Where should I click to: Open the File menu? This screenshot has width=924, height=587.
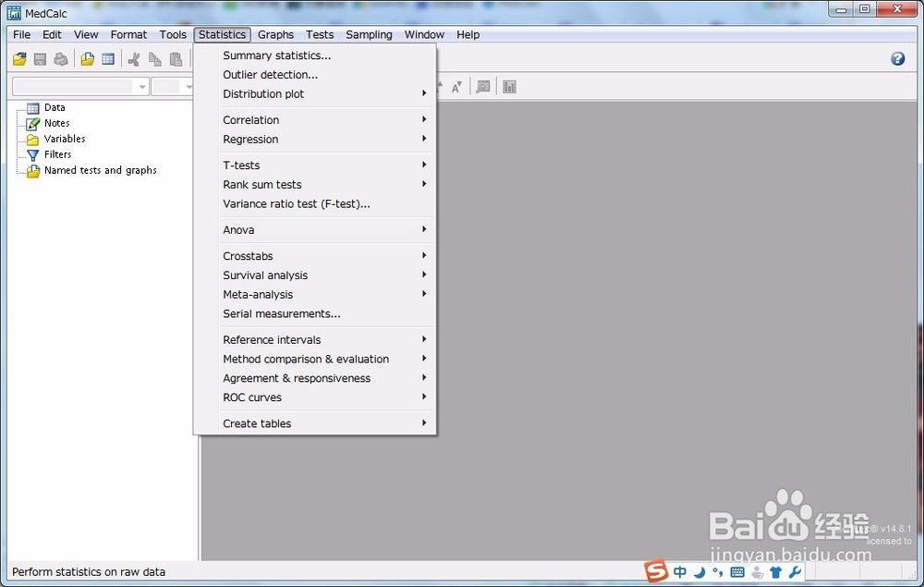22,35
